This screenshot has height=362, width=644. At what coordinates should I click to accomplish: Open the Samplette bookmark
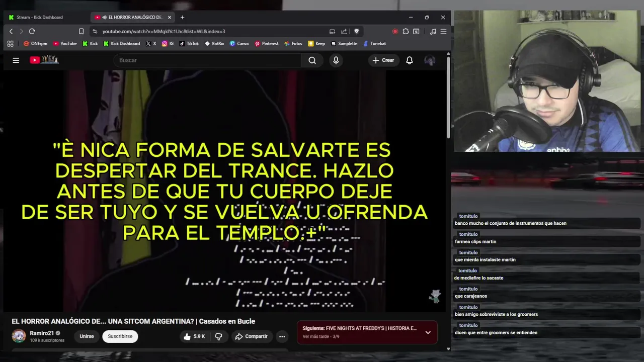point(344,44)
